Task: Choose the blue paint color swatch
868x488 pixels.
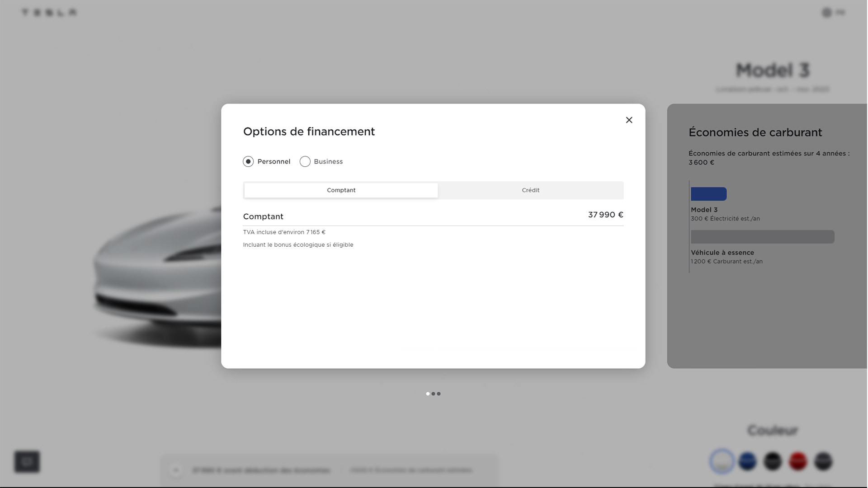Action: (747, 461)
